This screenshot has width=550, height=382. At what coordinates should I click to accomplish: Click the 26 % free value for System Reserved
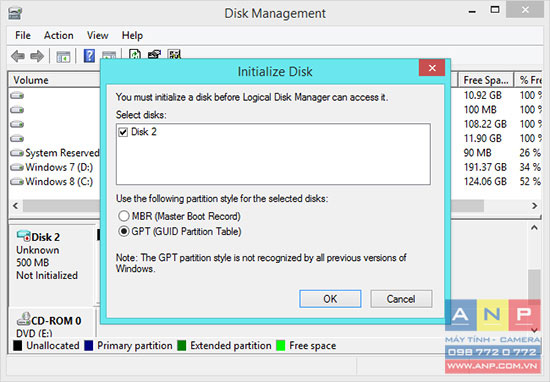coord(530,153)
